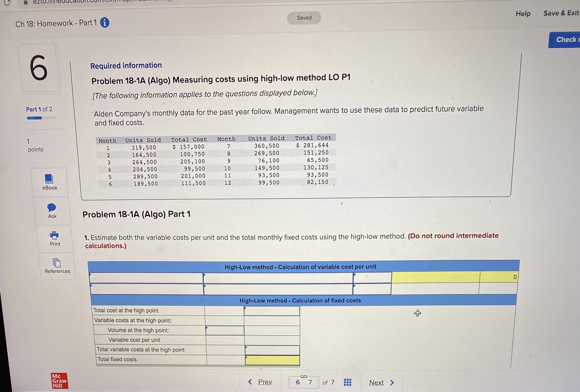
Task: Click Save & Exit
Action: click(x=561, y=13)
